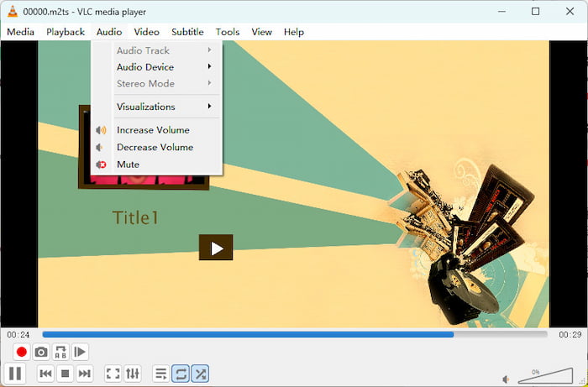Close the Audio menu from menu bar
This screenshot has width=588, height=387.
click(x=109, y=32)
